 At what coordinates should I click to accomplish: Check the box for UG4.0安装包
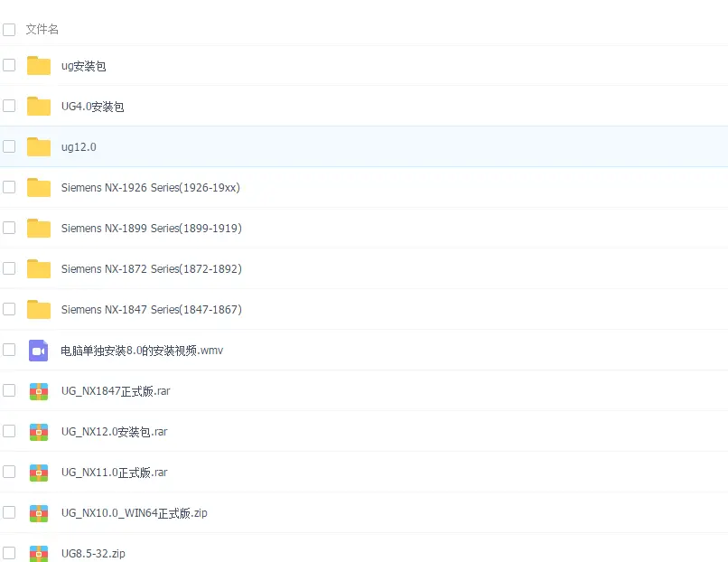[9, 106]
